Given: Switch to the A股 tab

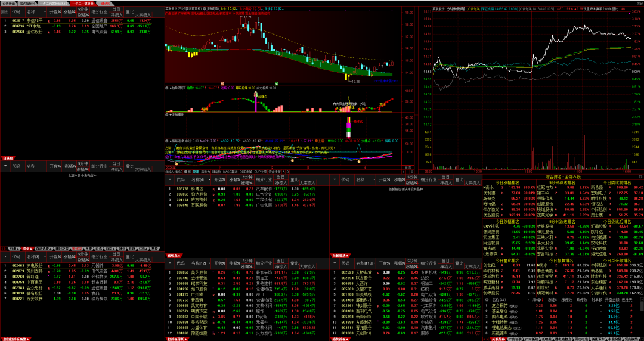Looking at the screenshot, I should (x=89, y=249).
